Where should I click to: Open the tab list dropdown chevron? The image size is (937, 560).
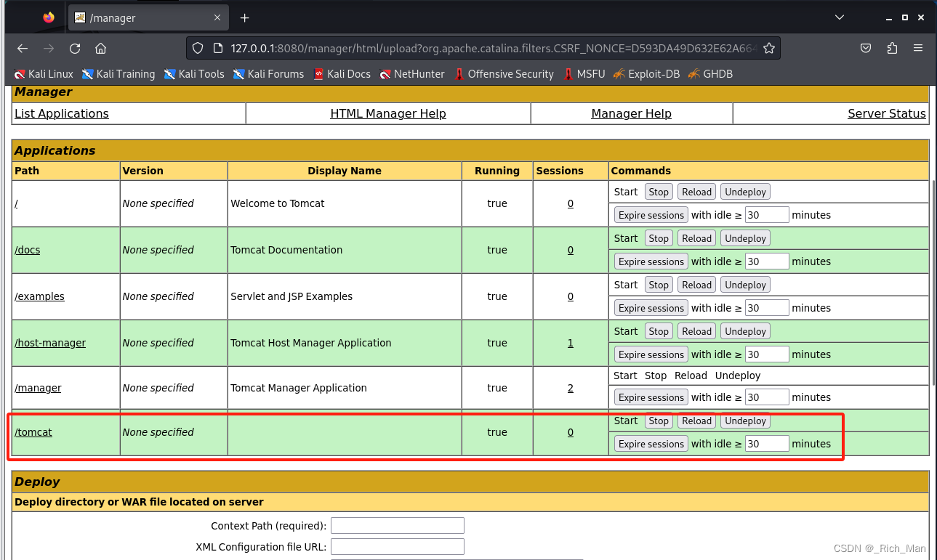pos(840,17)
